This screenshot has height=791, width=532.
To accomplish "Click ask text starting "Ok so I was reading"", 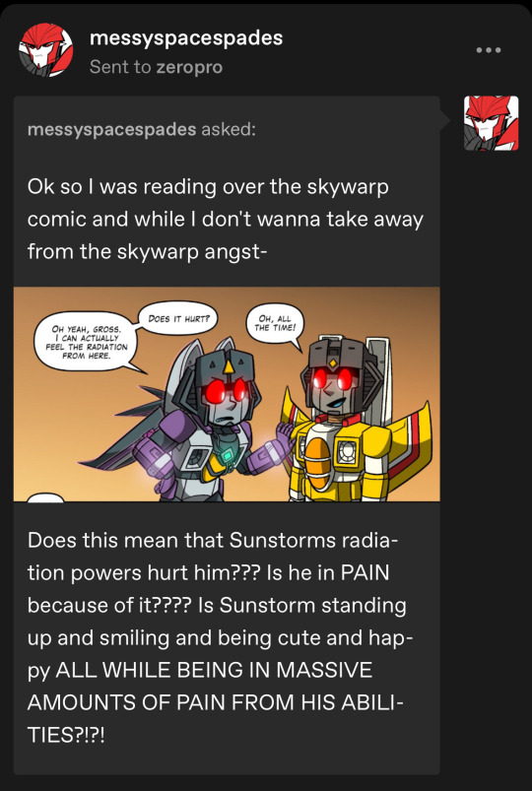I will (226, 219).
